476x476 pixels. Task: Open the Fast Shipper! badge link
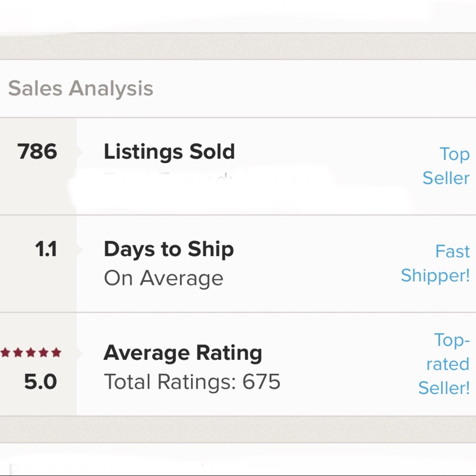pos(436,263)
